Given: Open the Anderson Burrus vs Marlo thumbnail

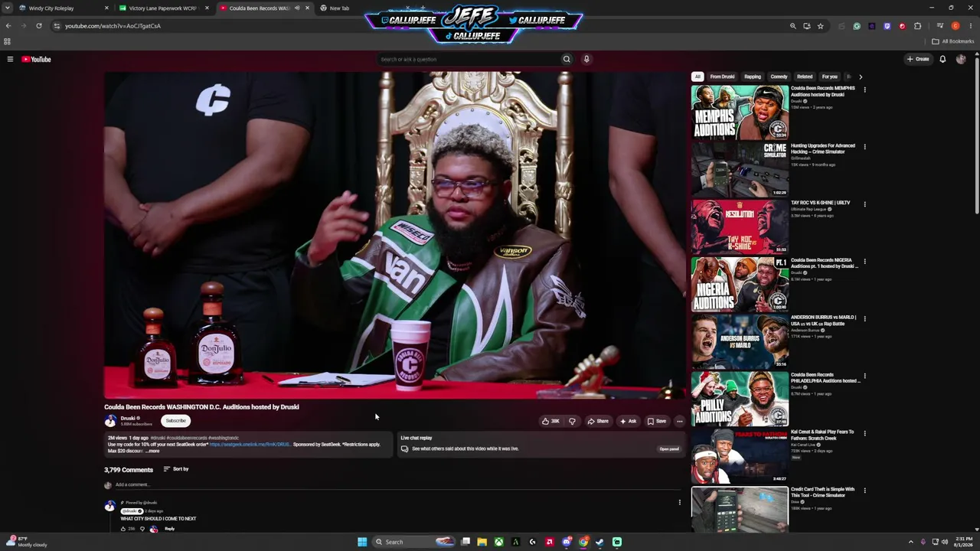Looking at the screenshot, I should click(740, 341).
